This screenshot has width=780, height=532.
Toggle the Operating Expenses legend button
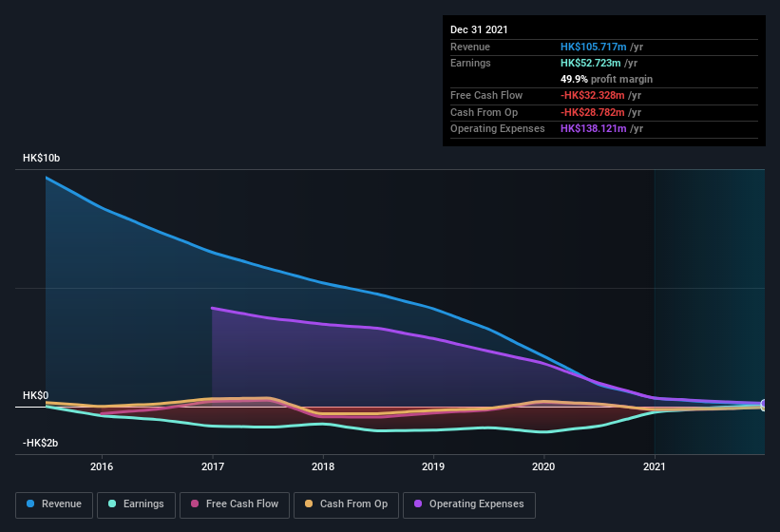pos(468,504)
